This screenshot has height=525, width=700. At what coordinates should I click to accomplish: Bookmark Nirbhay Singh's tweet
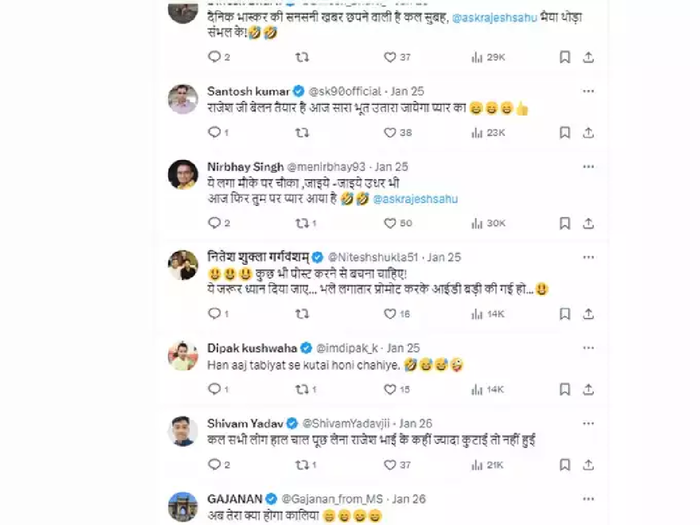(x=565, y=223)
